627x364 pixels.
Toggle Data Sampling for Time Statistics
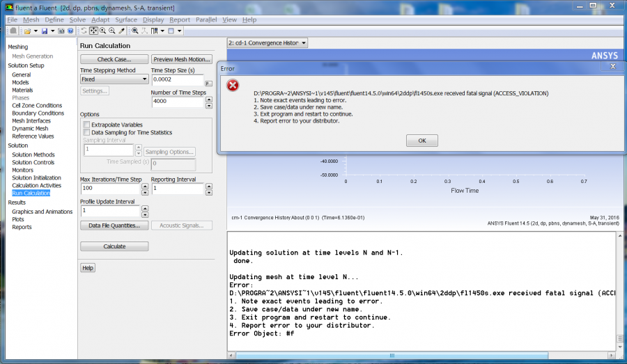pos(86,132)
